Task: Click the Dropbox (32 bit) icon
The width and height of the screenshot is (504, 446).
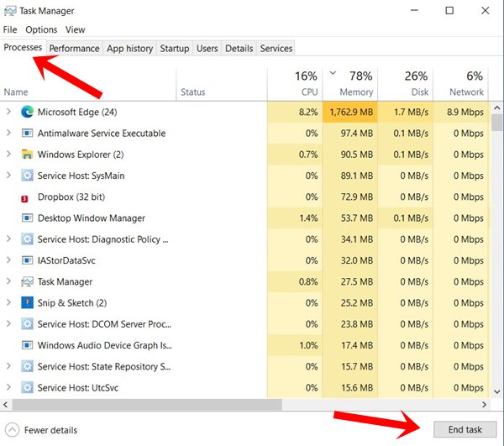Action: pos(24,199)
